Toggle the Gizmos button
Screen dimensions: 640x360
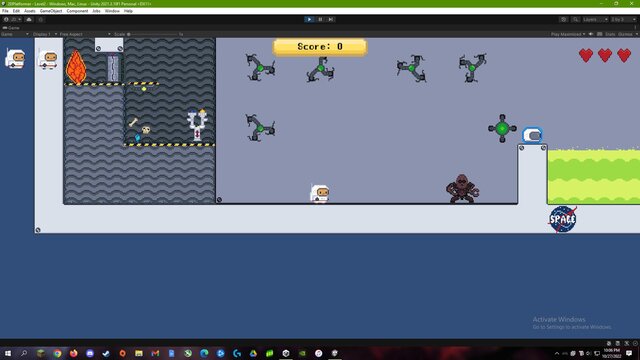(x=625, y=34)
